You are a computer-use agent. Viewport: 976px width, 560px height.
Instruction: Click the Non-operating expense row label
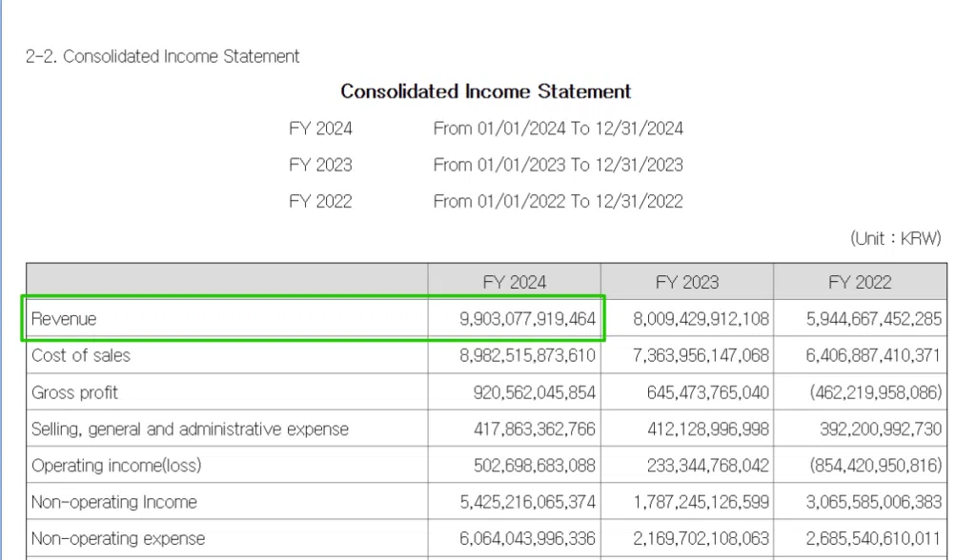pyautogui.click(x=118, y=538)
